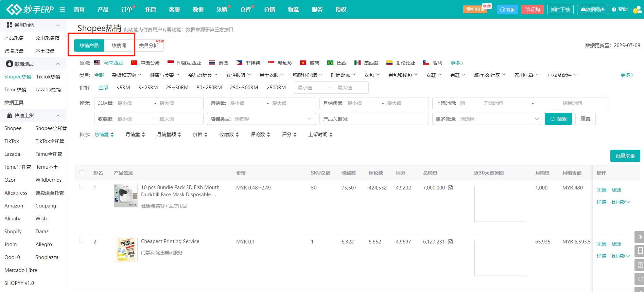
Task: Open Lazada热销 in sidebar
Action: point(48,90)
